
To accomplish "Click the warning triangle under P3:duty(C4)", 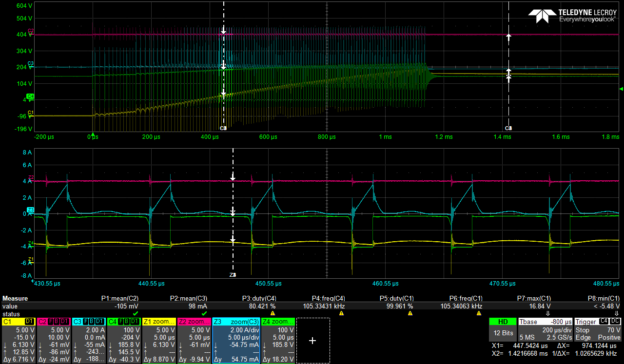I will [x=273, y=313].
